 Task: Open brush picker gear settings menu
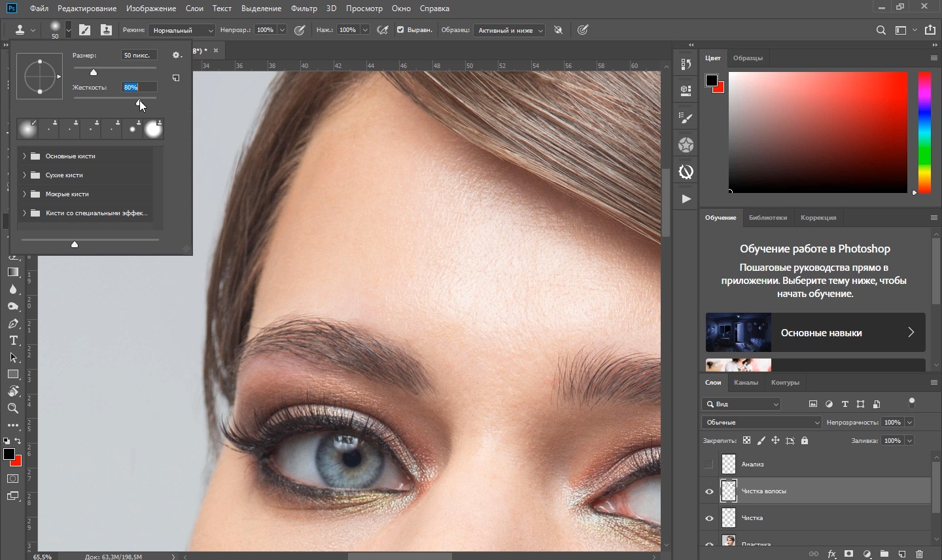(x=177, y=56)
